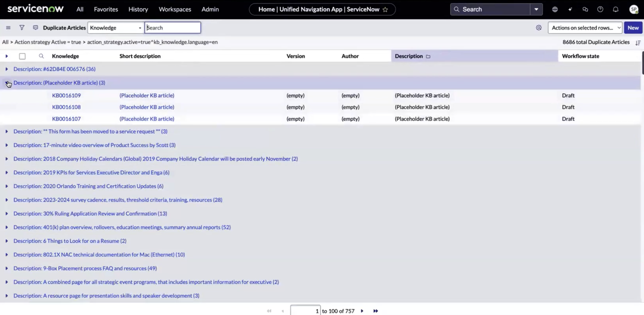
Task: Expand all groups with header arrow
Action: pos(7,56)
